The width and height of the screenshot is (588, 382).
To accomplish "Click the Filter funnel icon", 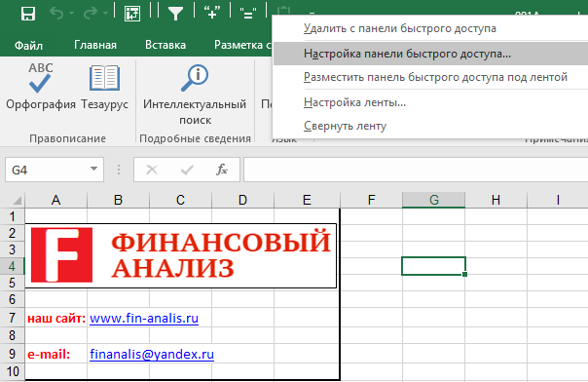I will (x=175, y=14).
